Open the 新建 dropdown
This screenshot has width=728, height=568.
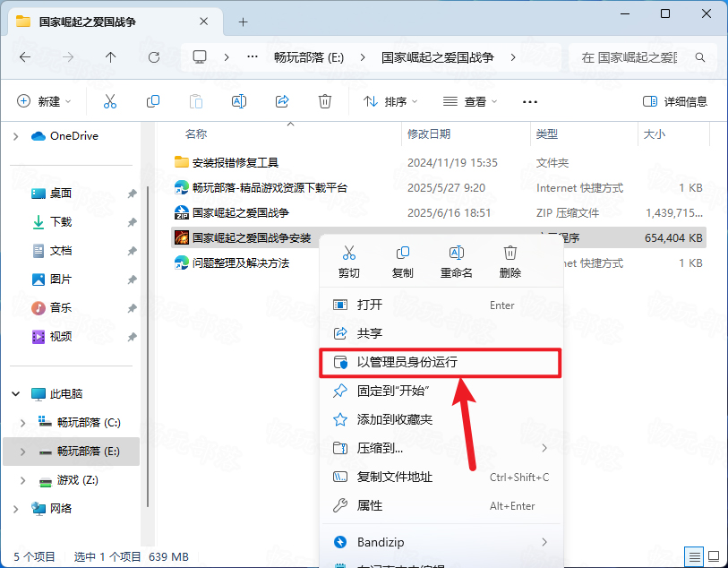(44, 101)
